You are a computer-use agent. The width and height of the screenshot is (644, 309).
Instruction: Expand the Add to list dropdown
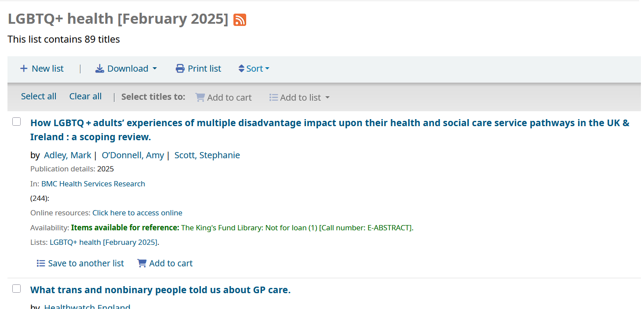[x=327, y=98]
